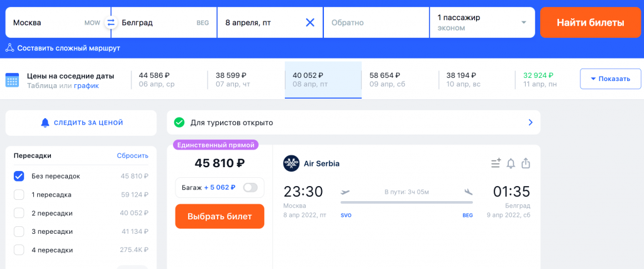The height and width of the screenshot is (269, 644).
Task: Share the Air Serbia ticket
Action: pyautogui.click(x=526, y=163)
